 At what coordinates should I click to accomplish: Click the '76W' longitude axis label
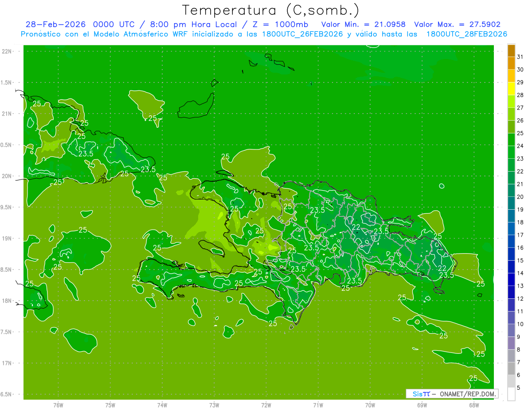[58, 405]
